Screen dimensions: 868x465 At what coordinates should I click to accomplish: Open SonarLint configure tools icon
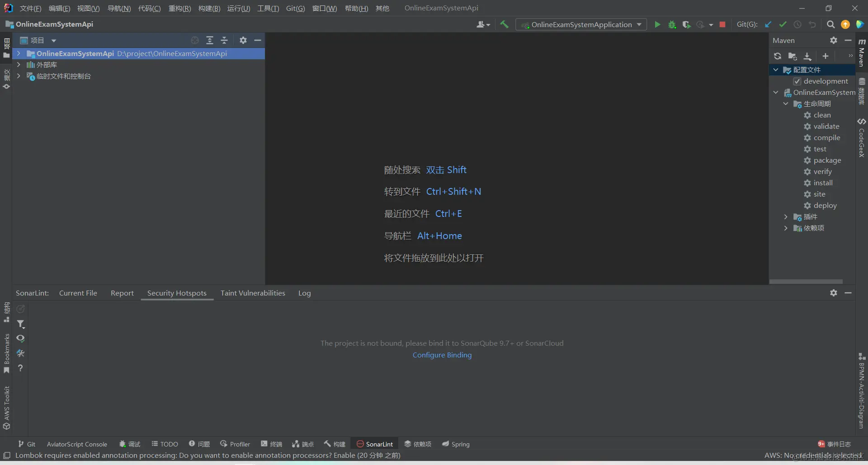21,353
